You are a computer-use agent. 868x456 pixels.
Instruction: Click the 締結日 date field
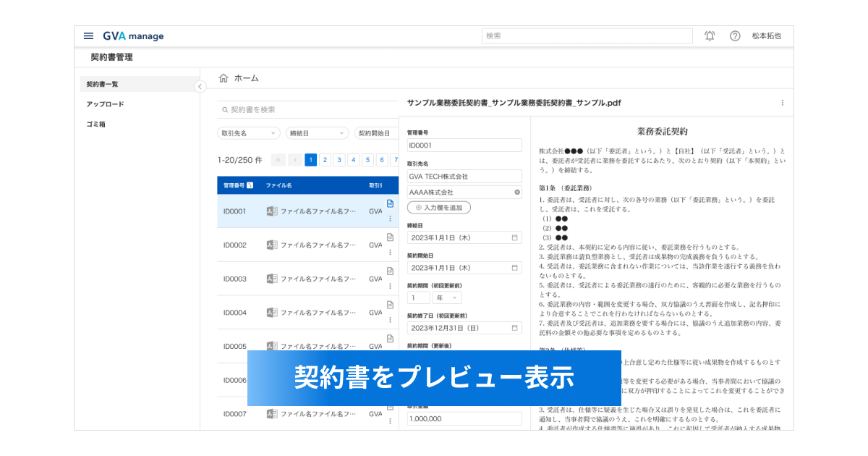click(464, 237)
